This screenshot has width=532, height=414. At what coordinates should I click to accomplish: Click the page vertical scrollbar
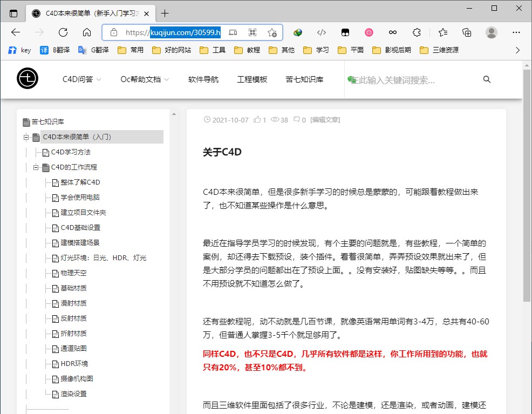click(527, 185)
